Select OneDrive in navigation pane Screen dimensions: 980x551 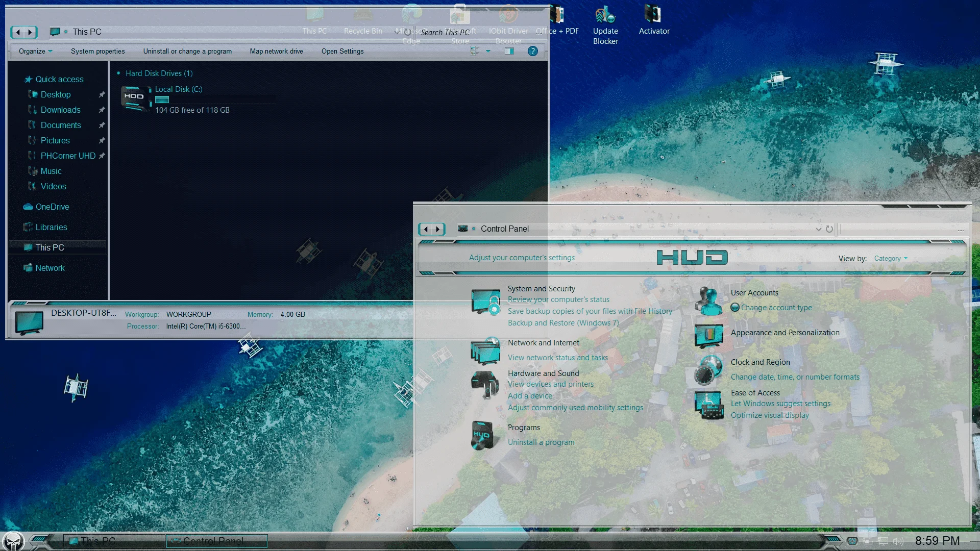[x=52, y=207]
